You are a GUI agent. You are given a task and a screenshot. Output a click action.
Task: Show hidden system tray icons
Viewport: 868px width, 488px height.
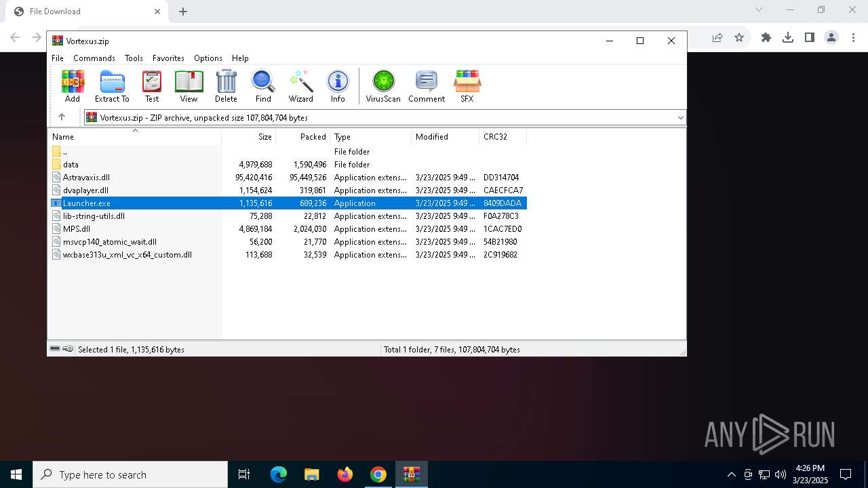(x=731, y=474)
